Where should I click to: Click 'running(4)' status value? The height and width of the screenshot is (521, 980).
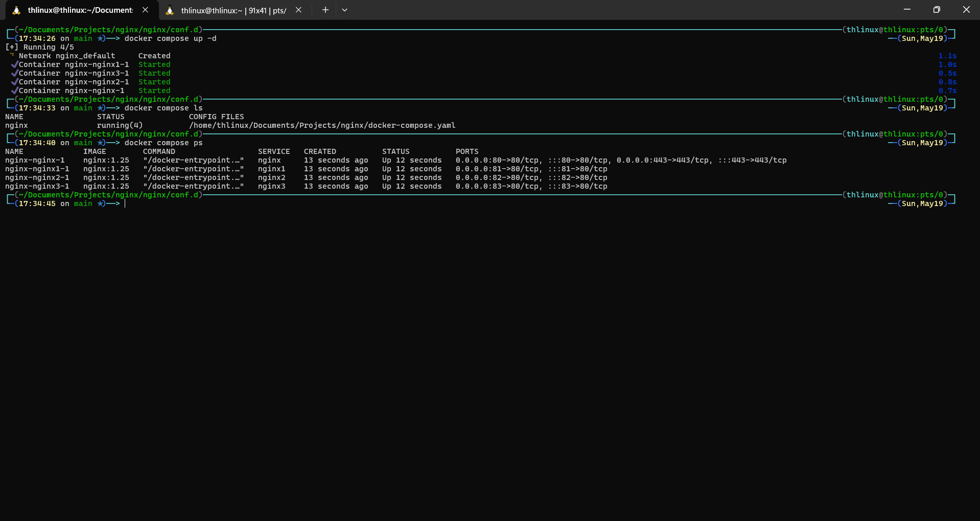tap(120, 126)
